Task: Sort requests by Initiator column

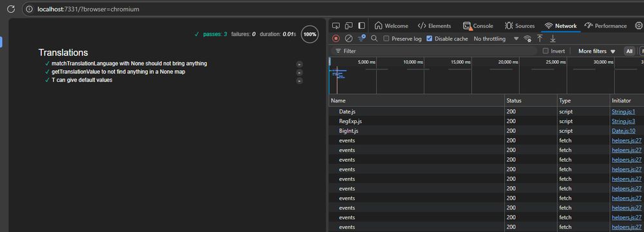Action: coord(627,101)
